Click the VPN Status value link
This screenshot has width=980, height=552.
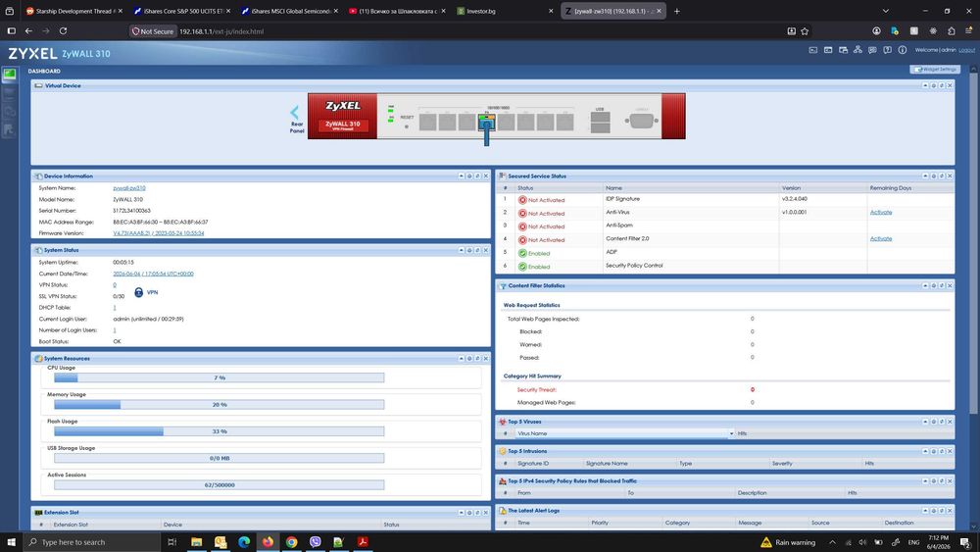115,285
